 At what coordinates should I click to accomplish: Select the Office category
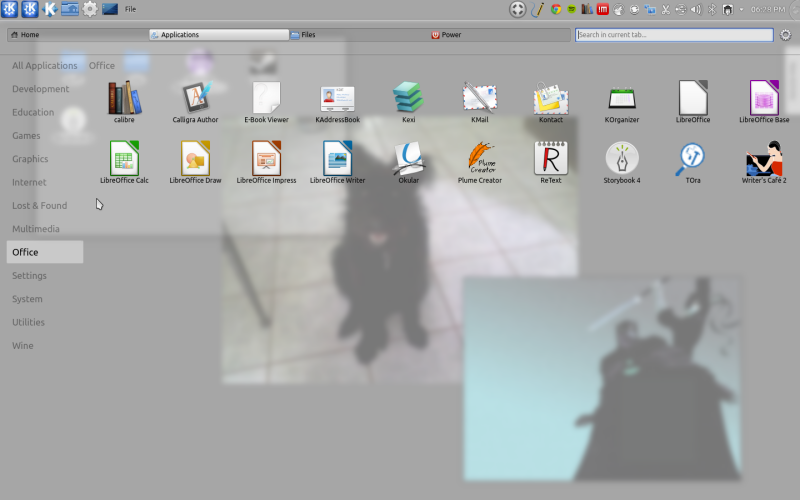point(45,252)
